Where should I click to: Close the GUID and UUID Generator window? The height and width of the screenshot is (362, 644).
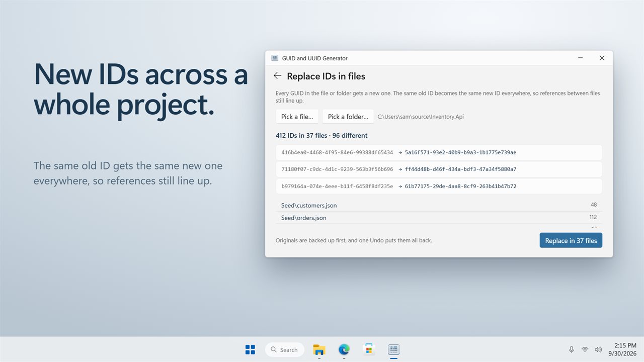[x=602, y=58]
